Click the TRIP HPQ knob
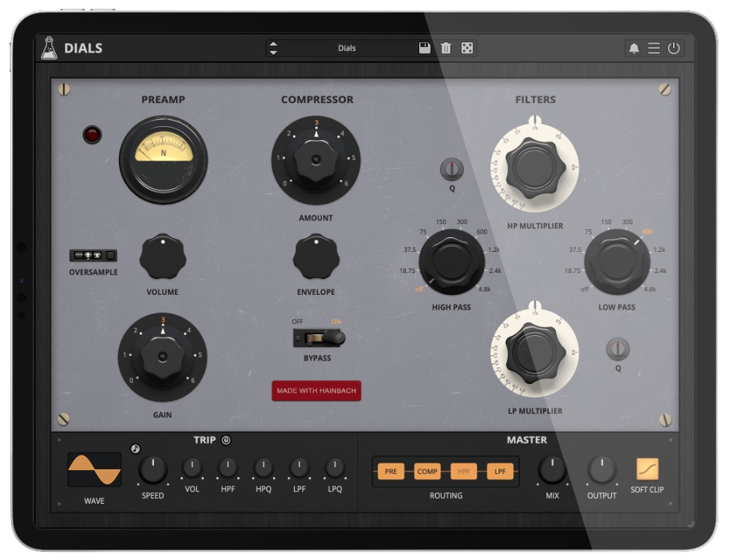 pos(264,468)
